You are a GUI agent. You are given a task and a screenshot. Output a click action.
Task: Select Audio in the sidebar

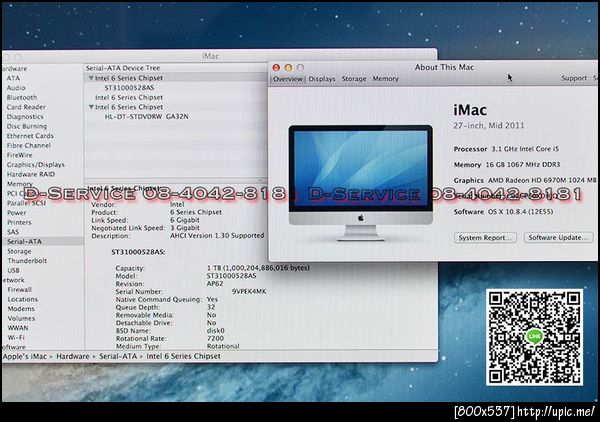(x=16, y=88)
